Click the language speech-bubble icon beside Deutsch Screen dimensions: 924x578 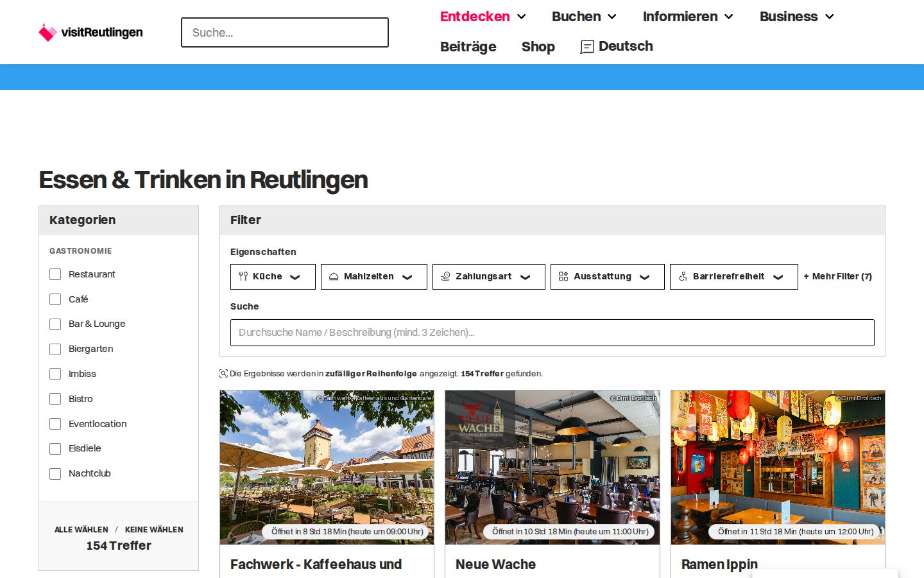tap(587, 47)
